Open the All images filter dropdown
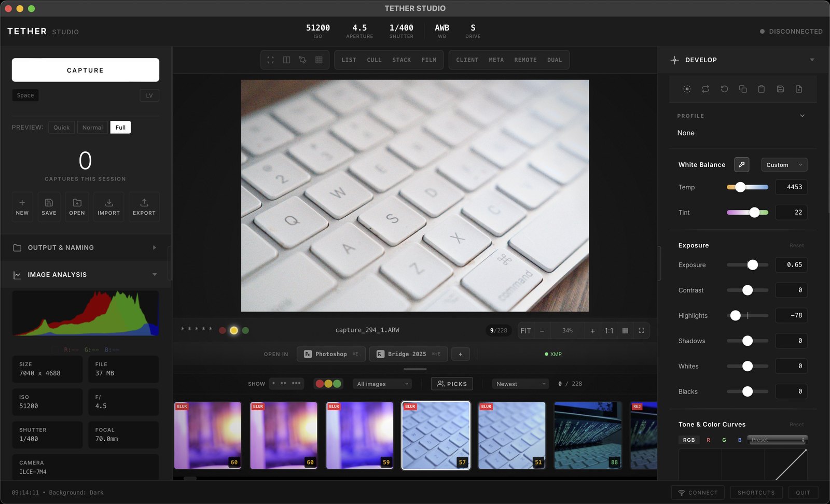The height and width of the screenshot is (504, 830). (383, 384)
